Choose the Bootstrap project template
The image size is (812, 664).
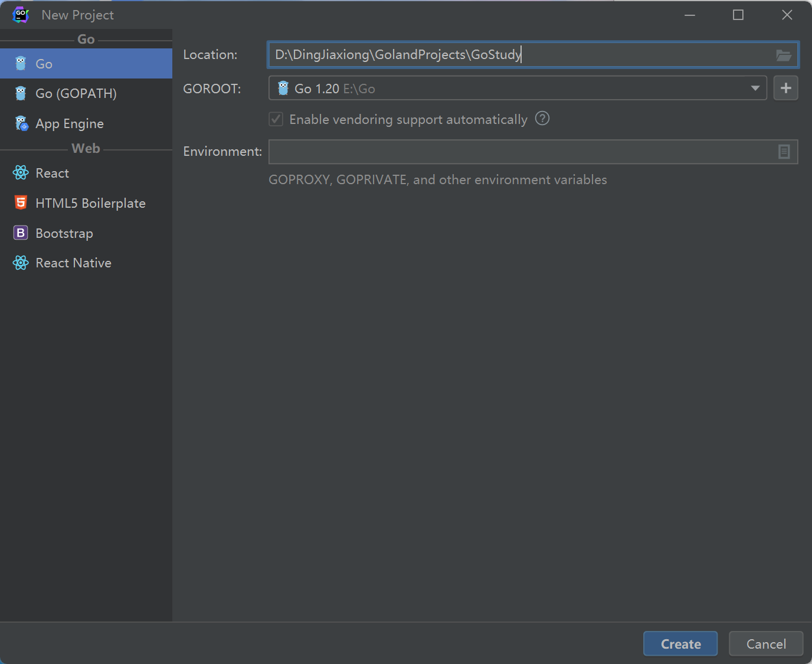(x=86, y=233)
